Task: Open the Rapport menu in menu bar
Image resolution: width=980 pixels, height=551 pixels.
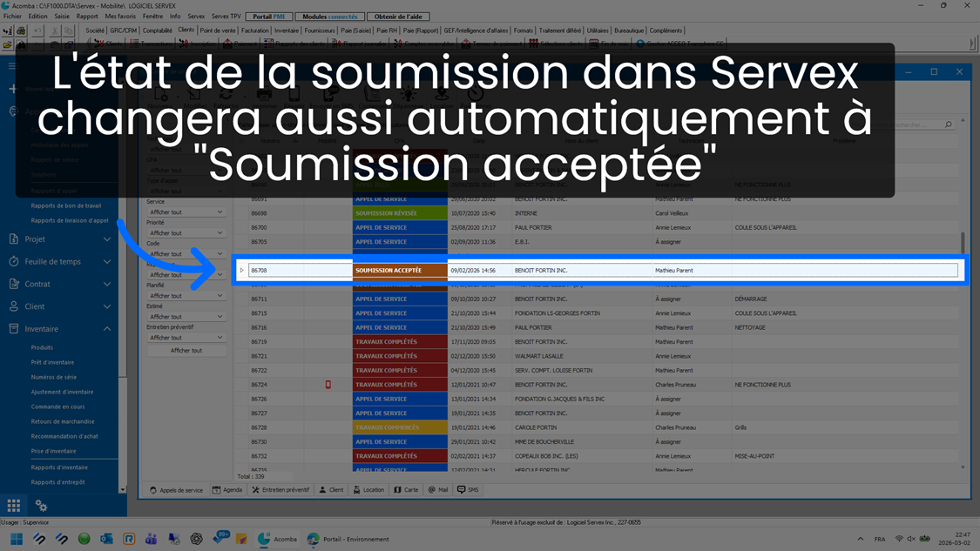Action: click(x=87, y=17)
